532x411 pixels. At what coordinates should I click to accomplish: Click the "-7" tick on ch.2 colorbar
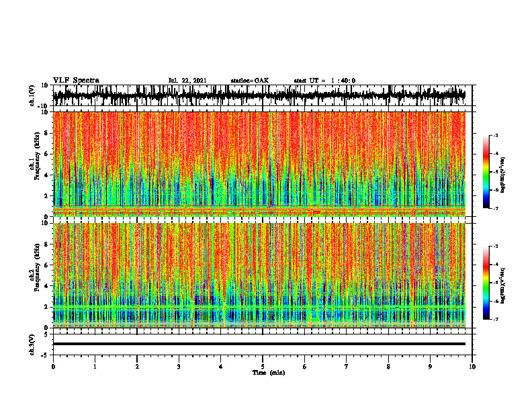[x=496, y=319]
